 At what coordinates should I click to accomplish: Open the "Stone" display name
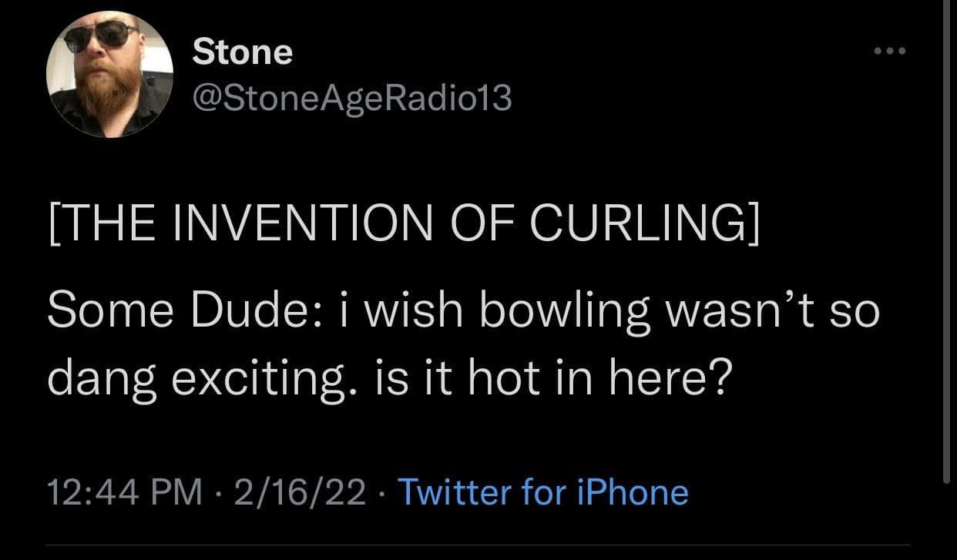242,52
